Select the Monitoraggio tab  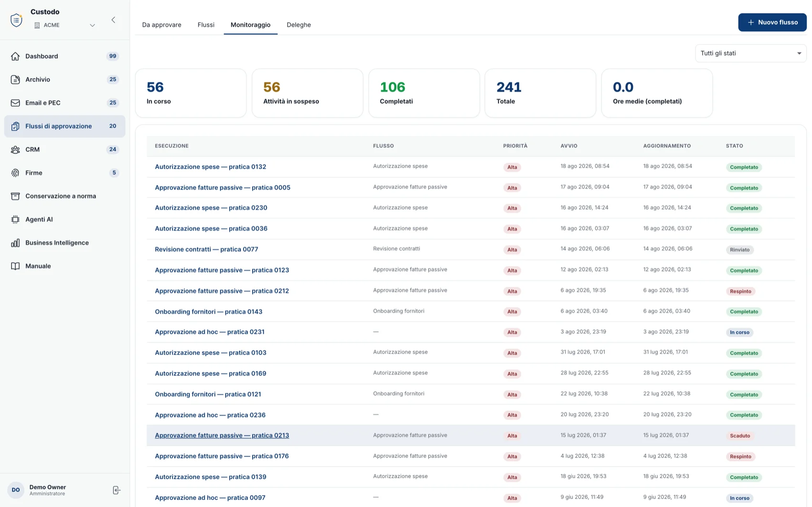[250, 25]
